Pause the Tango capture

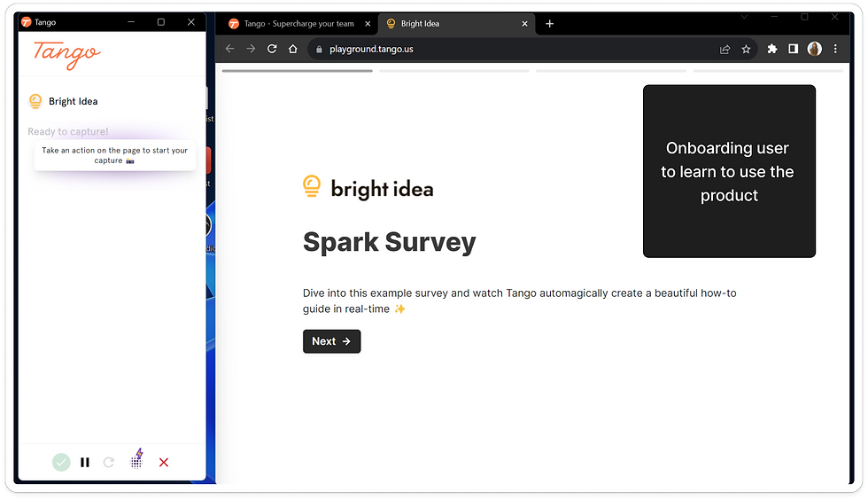coord(85,462)
